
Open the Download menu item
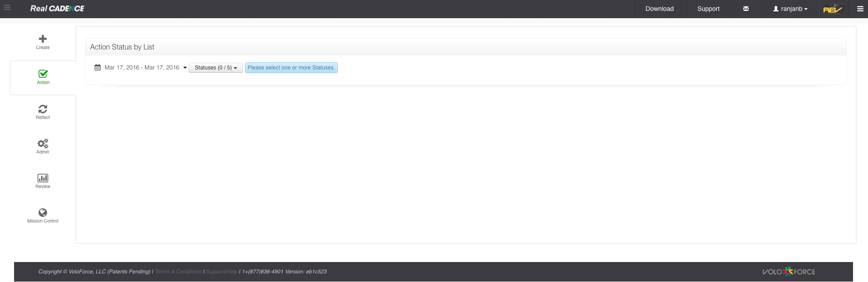coord(659,9)
